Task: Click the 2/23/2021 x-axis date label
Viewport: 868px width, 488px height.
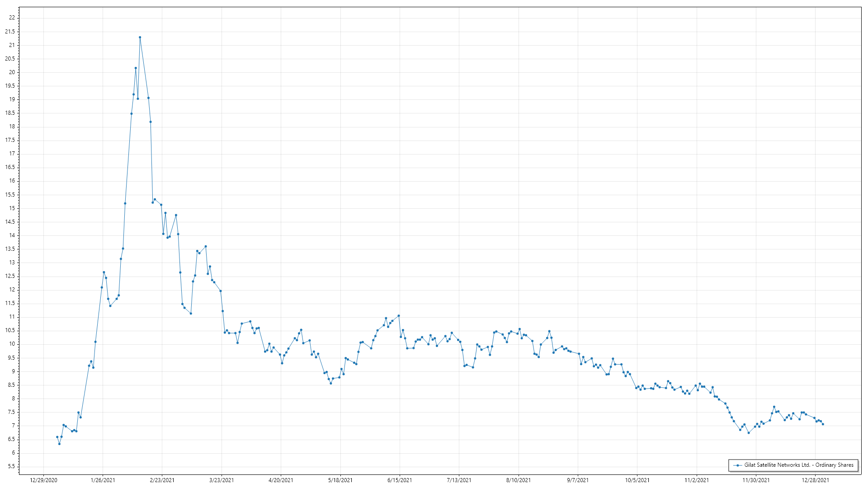Action: (x=162, y=480)
